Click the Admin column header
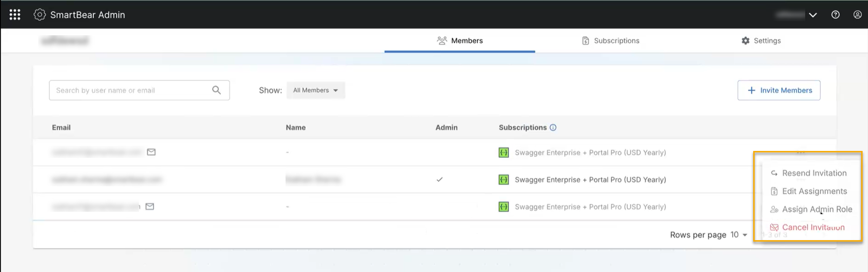Screen dimensions: 868x272 tap(447, 127)
